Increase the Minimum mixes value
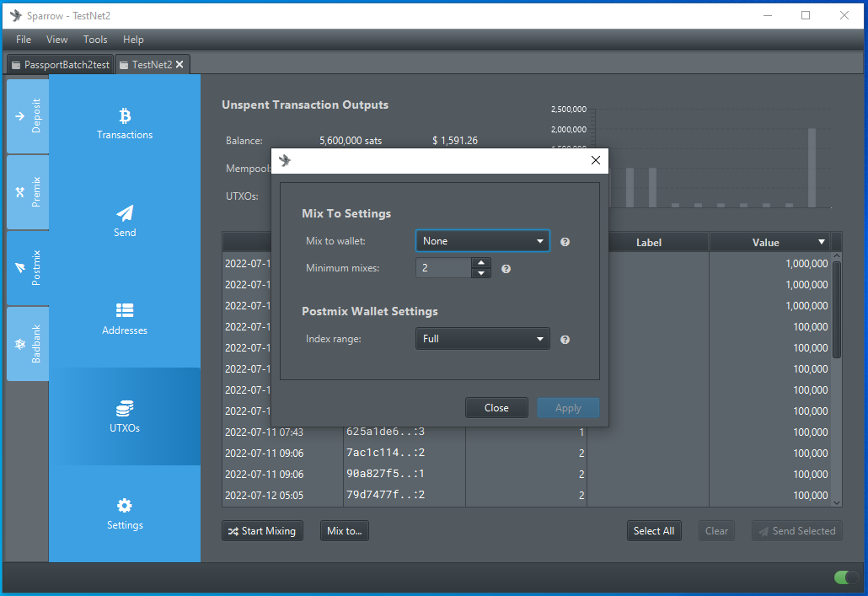Image resolution: width=868 pixels, height=596 pixels. click(x=481, y=262)
